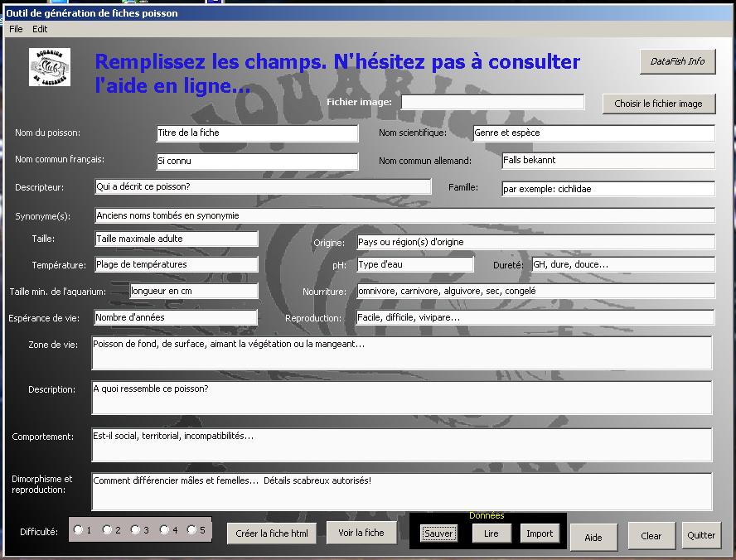Viewport: 736px width, 560px height.
Task: Exit using the Quitter button
Action: coord(701,535)
